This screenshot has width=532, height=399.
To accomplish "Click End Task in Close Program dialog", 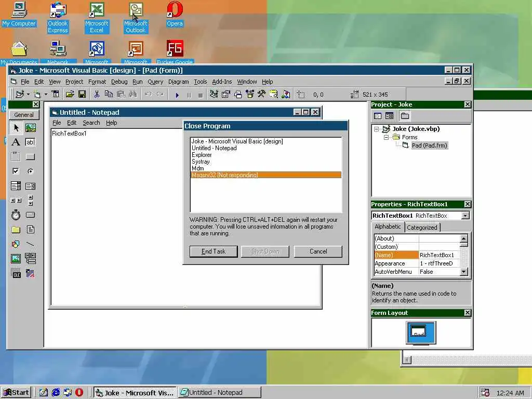I will pos(214,251).
